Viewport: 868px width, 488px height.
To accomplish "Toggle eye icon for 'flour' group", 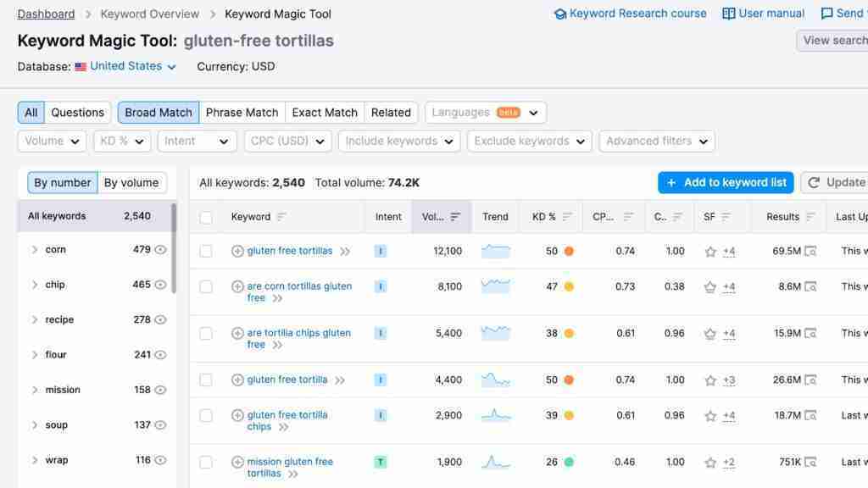I will click(160, 355).
